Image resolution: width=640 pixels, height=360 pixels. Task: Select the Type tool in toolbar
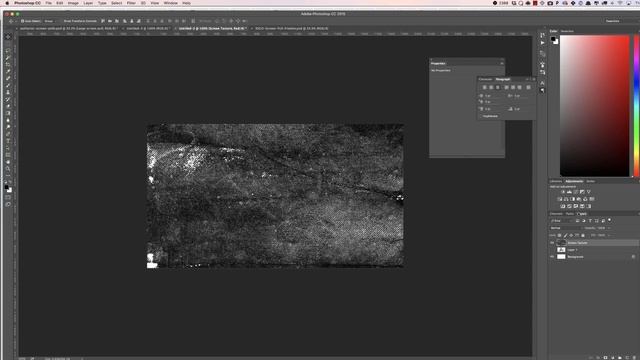8,141
